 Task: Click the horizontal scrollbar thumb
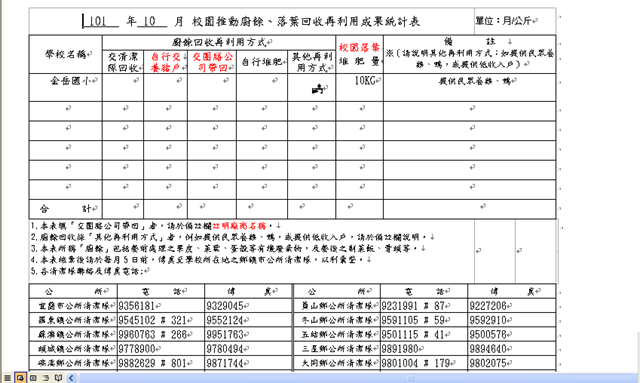(x=411, y=378)
